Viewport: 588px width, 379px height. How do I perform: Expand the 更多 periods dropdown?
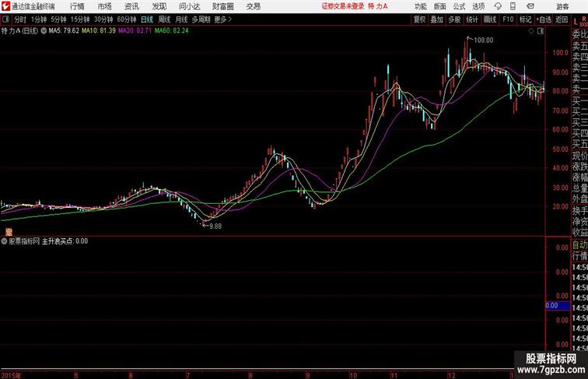[222, 19]
